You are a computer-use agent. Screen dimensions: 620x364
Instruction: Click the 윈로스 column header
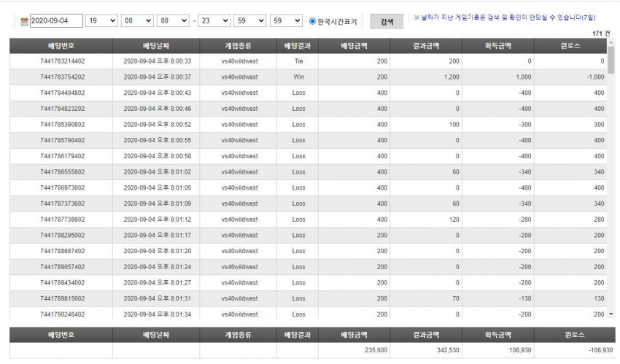point(570,46)
